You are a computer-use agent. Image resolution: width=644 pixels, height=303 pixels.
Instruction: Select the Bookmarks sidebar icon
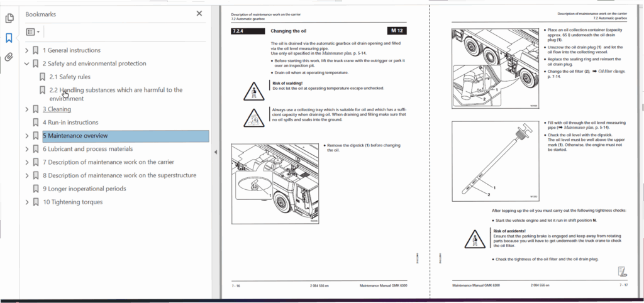(9, 38)
